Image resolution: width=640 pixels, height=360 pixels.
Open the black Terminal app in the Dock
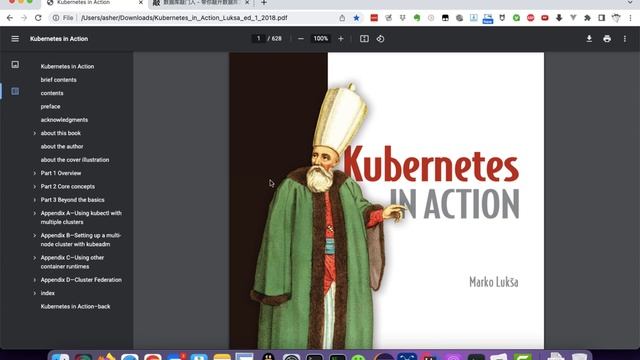coord(315,357)
